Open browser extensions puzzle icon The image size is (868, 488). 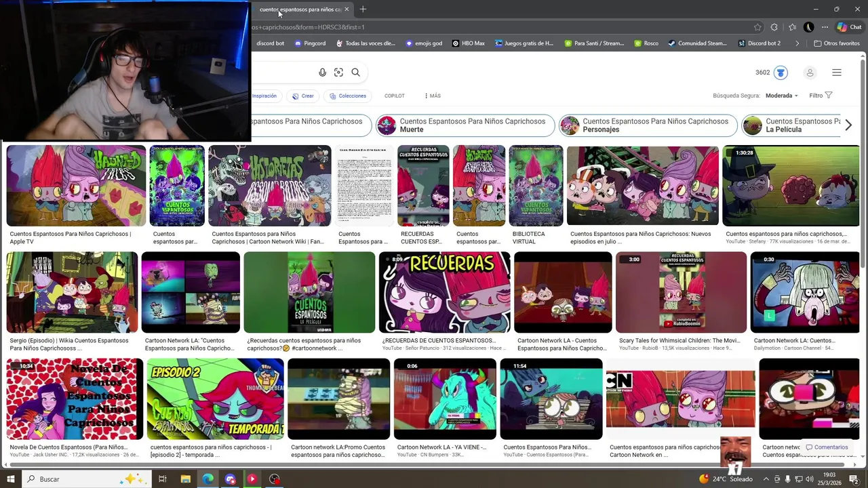774,27
